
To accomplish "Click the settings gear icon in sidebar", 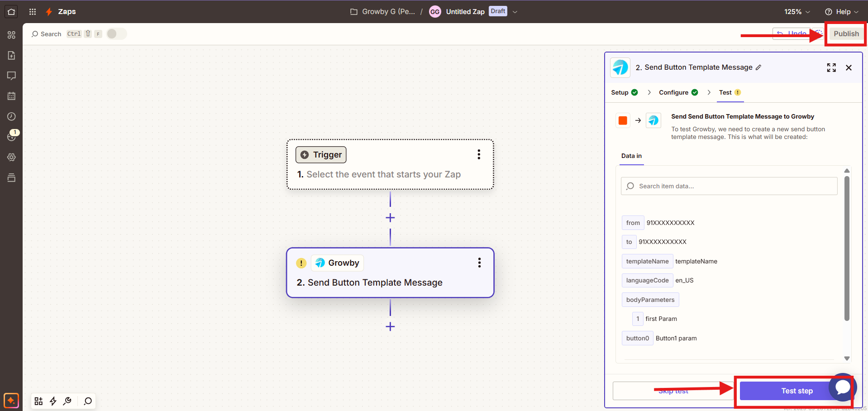I will click(x=11, y=157).
